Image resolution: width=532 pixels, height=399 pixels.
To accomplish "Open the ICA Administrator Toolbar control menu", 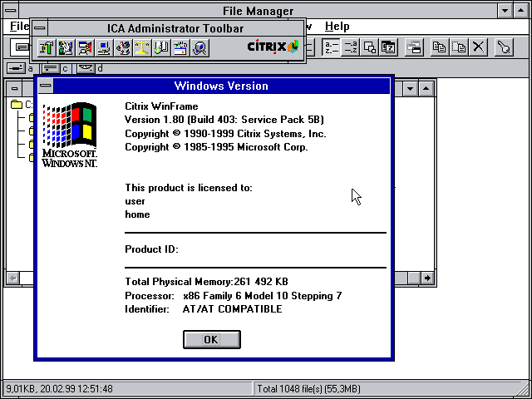I will [x=40, y=28].
